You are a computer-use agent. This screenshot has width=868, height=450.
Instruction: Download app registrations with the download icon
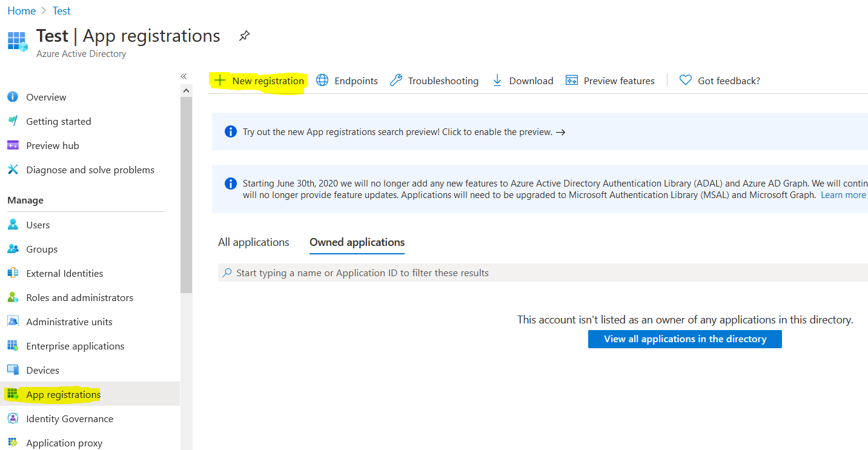(x=522, y=80)
